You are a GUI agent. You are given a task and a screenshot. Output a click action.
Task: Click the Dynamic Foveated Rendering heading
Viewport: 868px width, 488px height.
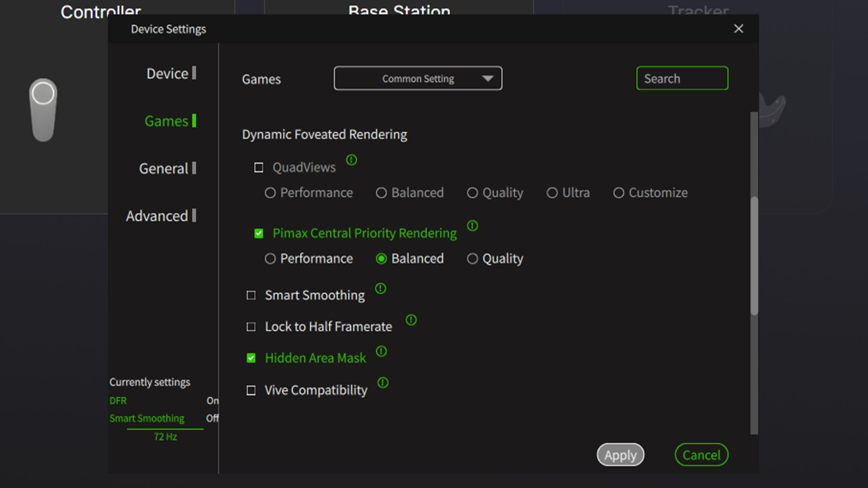point(324,135)
